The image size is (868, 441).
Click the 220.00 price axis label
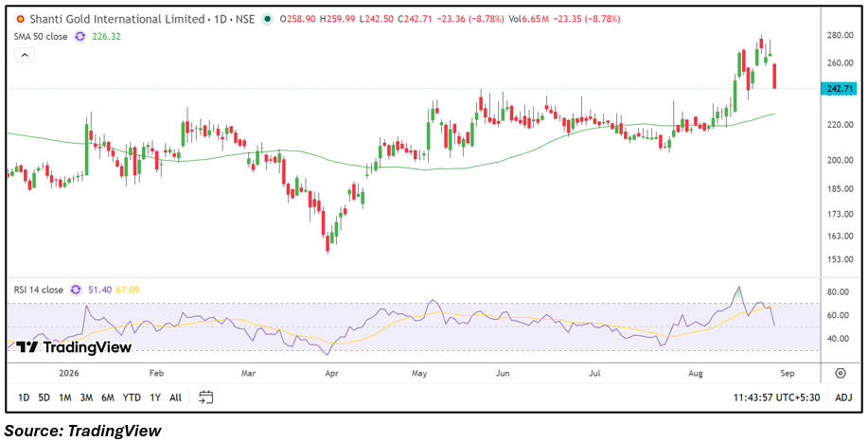839,125
